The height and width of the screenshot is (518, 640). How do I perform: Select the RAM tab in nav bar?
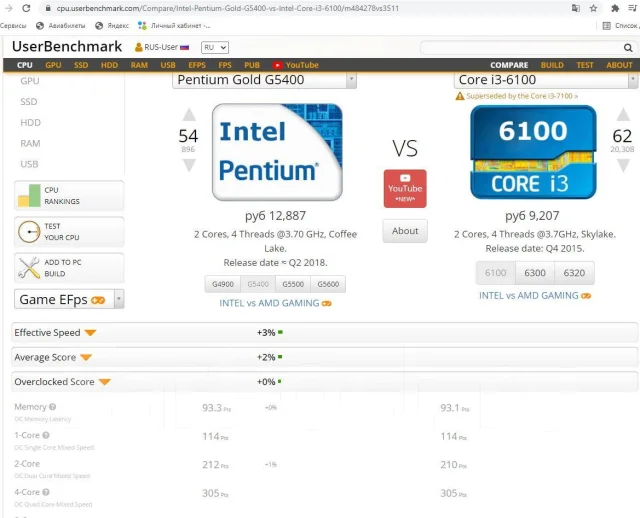(x=139, y=65)
